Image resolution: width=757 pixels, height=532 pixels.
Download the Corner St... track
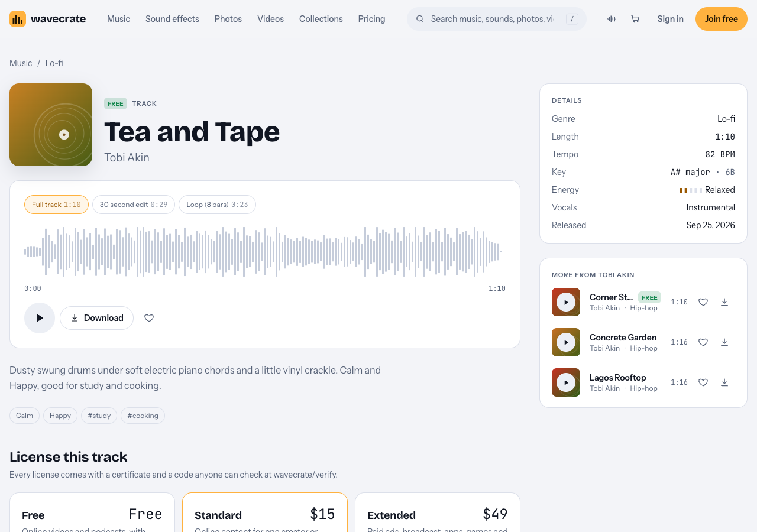coord(724,302)
